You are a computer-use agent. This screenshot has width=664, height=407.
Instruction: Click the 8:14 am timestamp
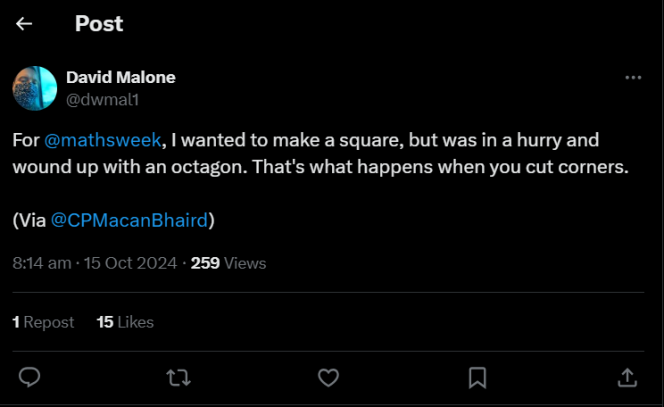point(41,263)
